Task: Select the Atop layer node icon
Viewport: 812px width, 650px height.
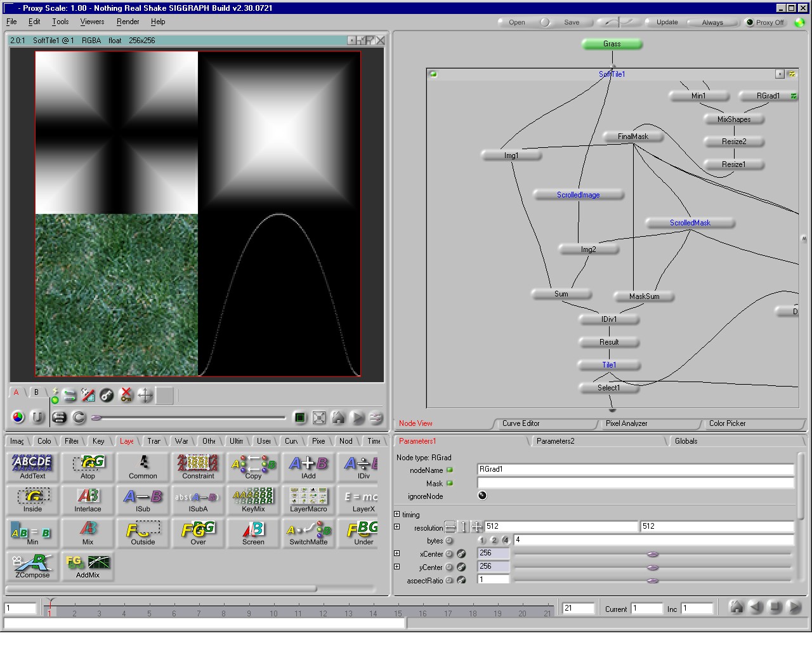Action: point(88,467)
